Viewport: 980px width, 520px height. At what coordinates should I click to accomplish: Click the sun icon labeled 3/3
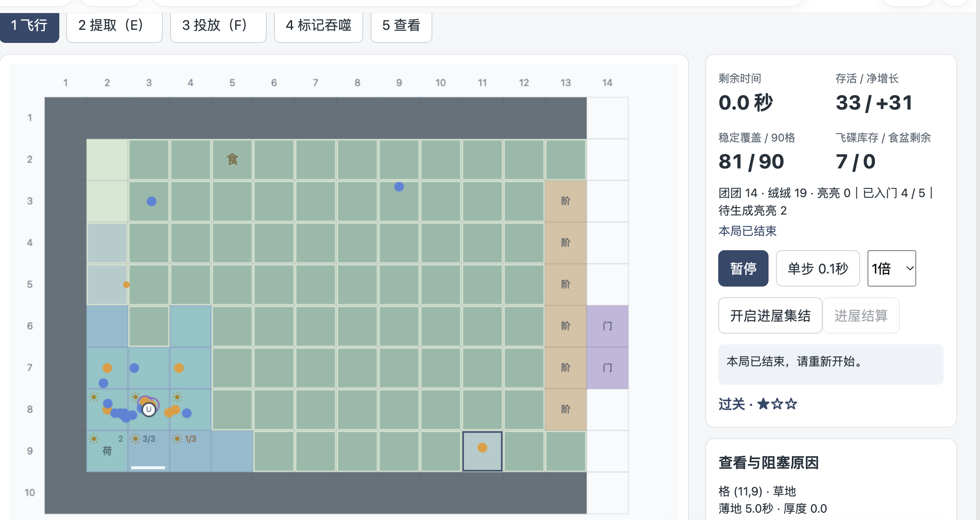click(135, 439)
